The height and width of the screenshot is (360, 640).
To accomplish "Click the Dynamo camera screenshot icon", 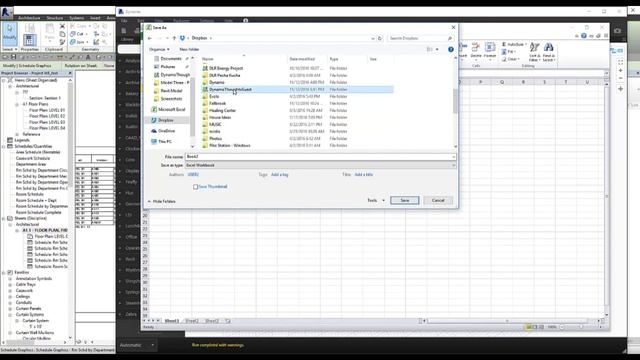I will [617, 31].
